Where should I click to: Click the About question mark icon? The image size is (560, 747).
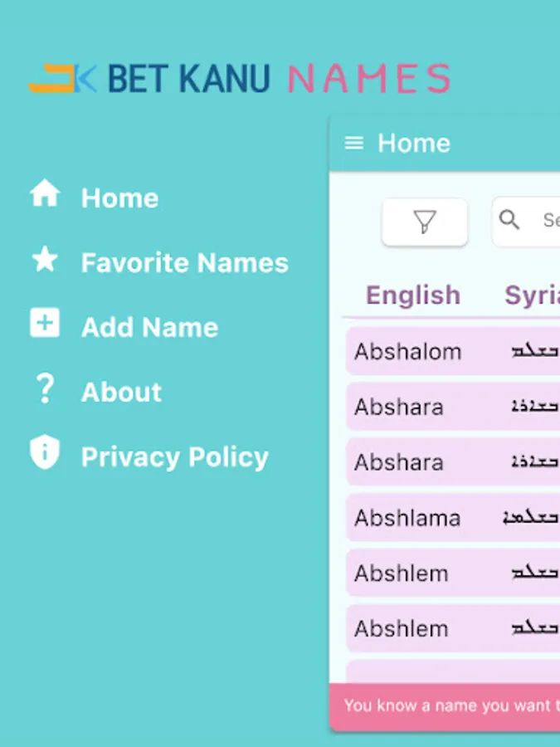coord(45,389)
